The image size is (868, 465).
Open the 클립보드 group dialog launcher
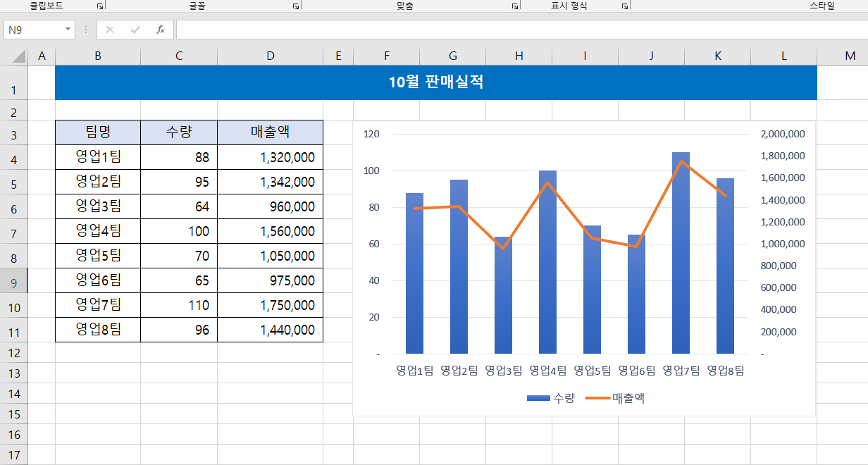(100, 6)
